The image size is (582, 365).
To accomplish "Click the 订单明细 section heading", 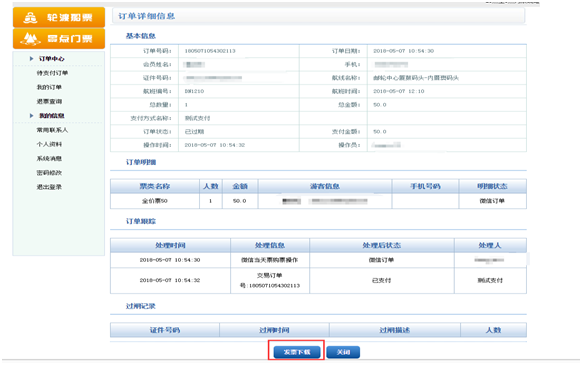I will coord(141,162).
